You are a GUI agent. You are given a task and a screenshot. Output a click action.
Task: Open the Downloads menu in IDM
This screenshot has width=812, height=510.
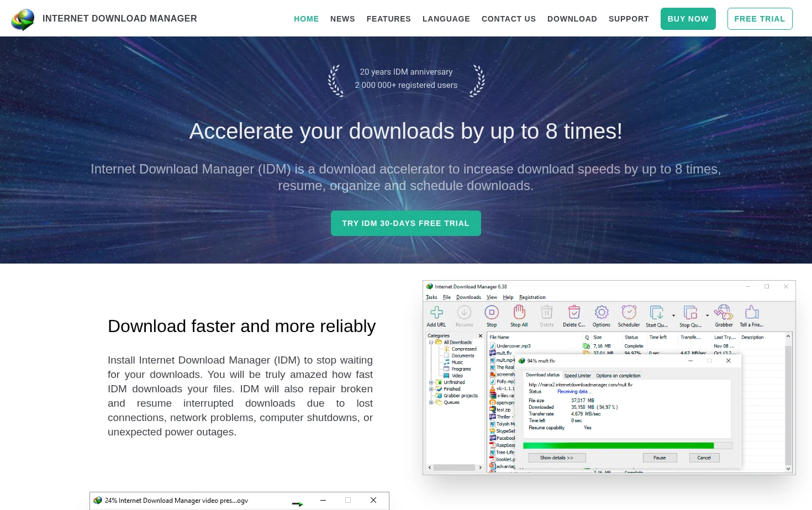tap(468, 297)
